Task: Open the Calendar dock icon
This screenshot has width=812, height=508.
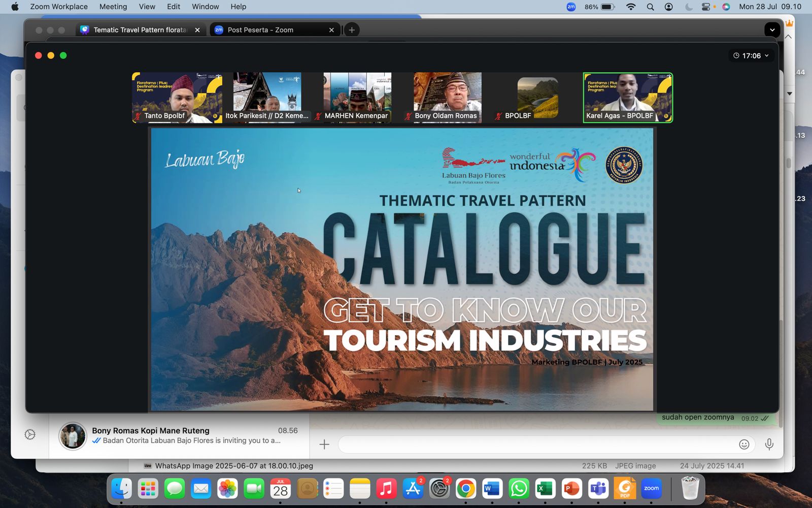Action: click(x=281, y=489)
